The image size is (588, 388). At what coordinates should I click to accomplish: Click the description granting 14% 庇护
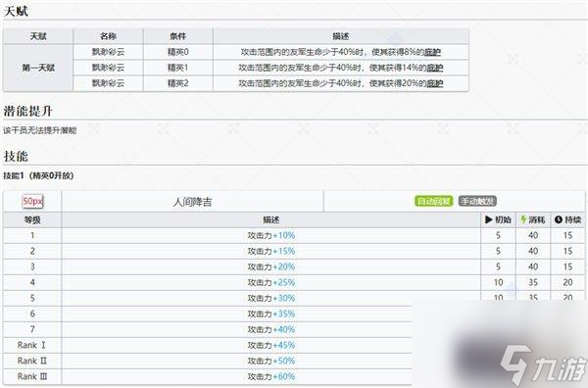341,68
